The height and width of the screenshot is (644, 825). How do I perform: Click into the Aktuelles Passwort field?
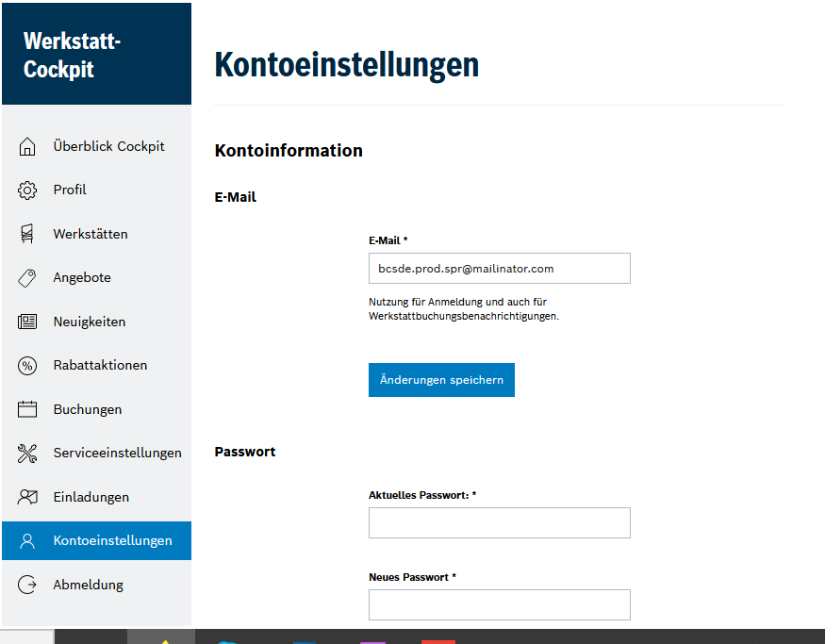(500, 523)
